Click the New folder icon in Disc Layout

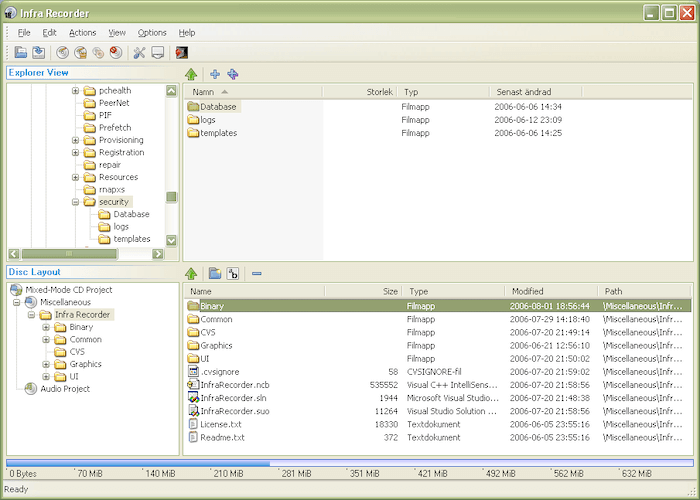tap(215, 273)
